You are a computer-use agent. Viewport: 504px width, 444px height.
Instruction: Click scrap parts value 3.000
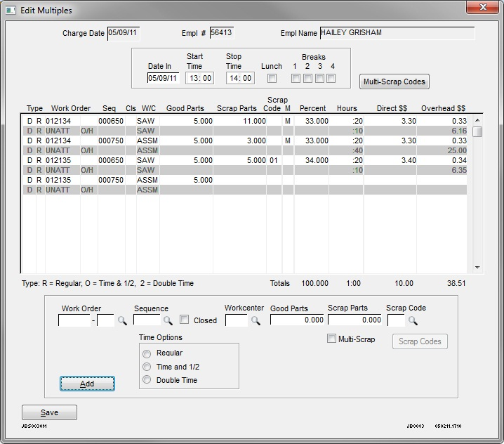tap(256, 141)
